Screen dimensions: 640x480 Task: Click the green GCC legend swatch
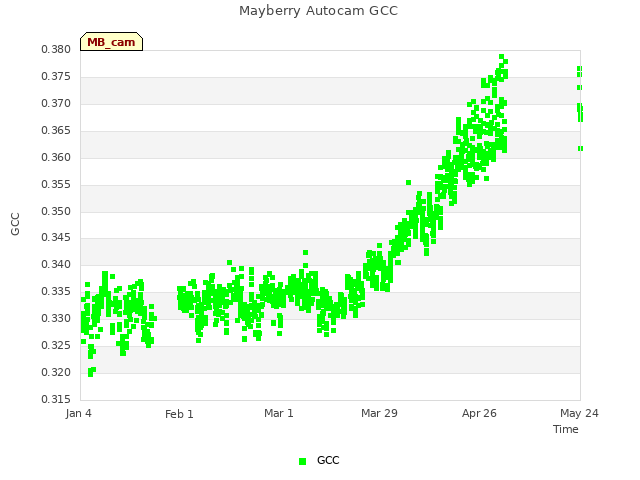pos(302,461)
